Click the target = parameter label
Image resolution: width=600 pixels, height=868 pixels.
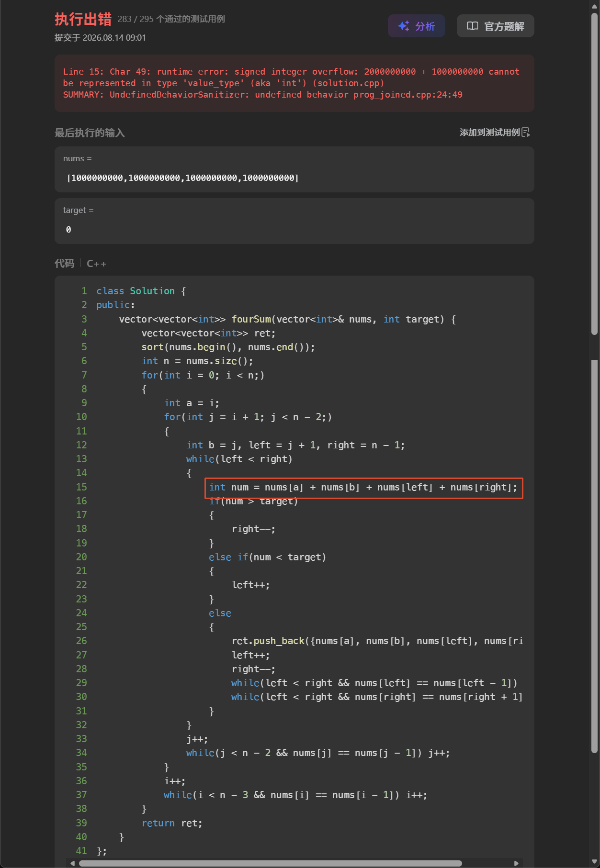pos(78,210)
